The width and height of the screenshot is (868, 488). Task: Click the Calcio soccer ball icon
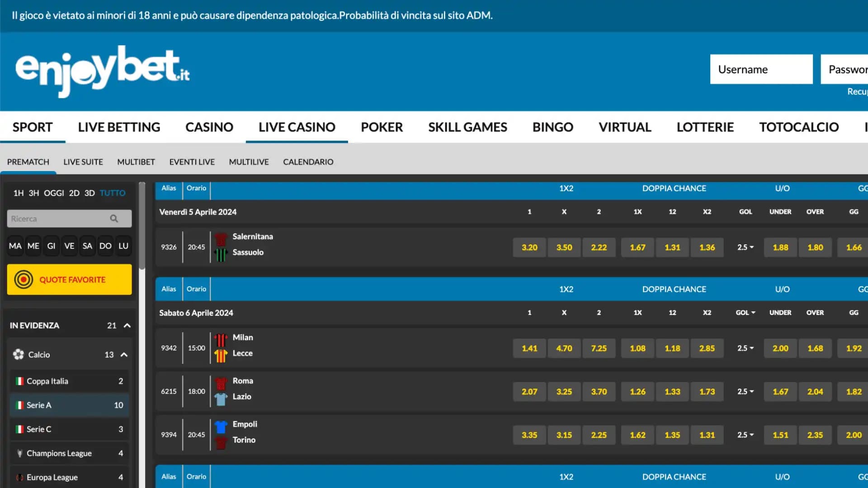(19, 355)
